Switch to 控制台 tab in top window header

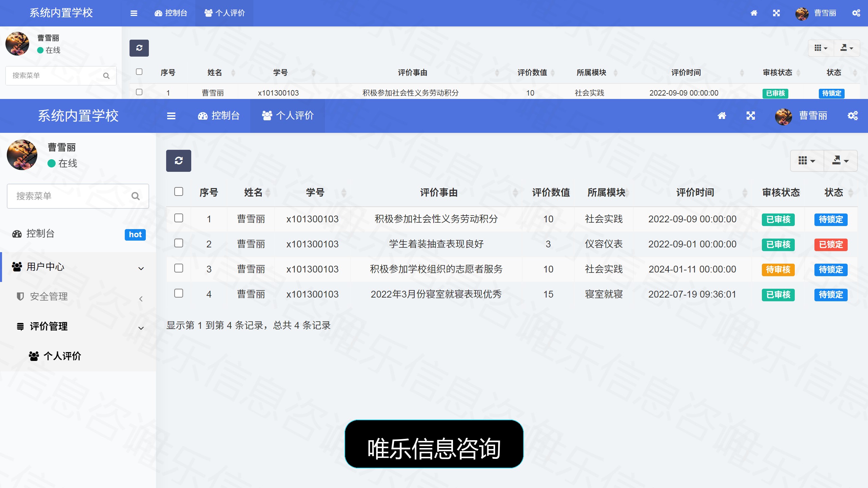point(171,13)
